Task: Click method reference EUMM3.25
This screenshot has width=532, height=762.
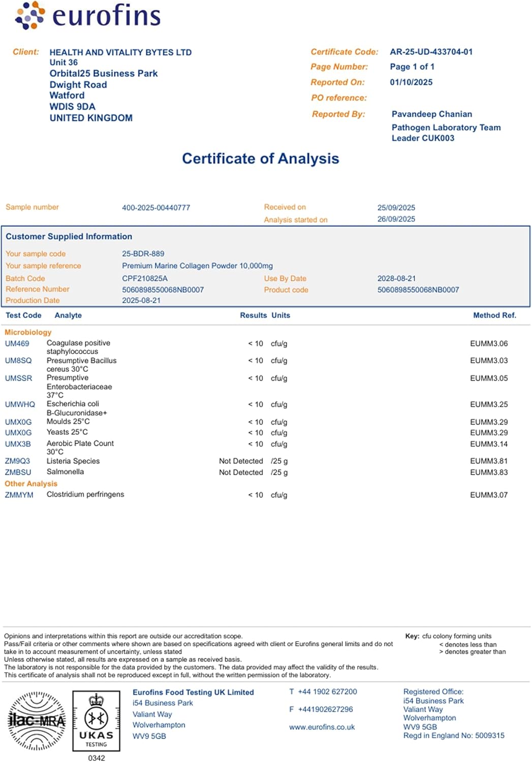Action: coord(489,404)
